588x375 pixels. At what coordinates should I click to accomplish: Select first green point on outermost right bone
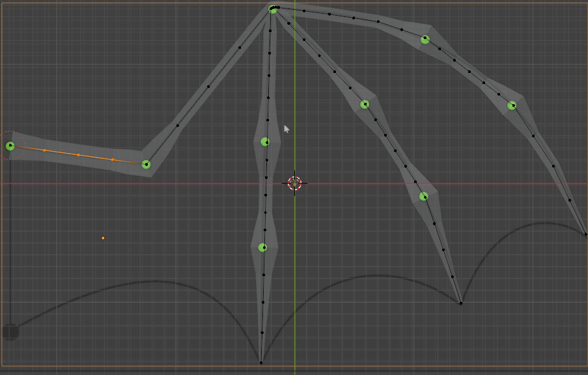pos(425,39)
